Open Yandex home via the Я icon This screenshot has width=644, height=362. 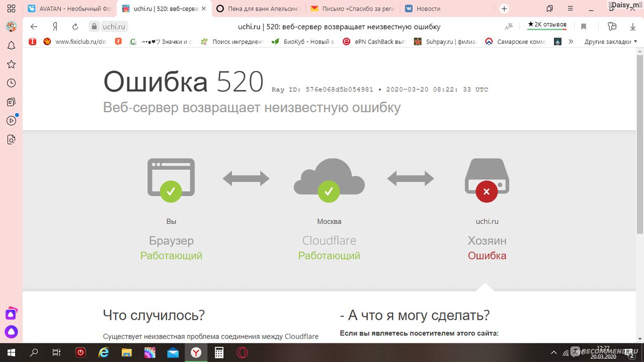pyautogui.click(x=55, y=27)
